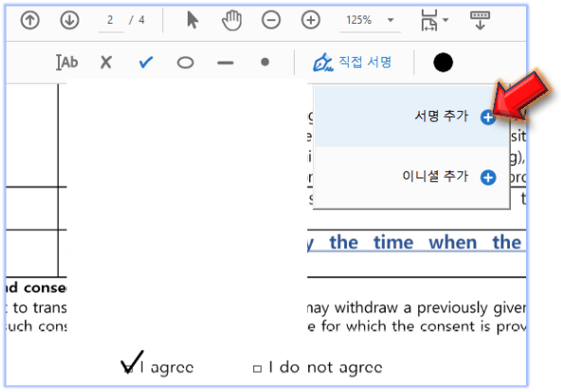Zoom in with the plus circle
Viewport: 561px width, 392px height.
click(x=310, y=20)
